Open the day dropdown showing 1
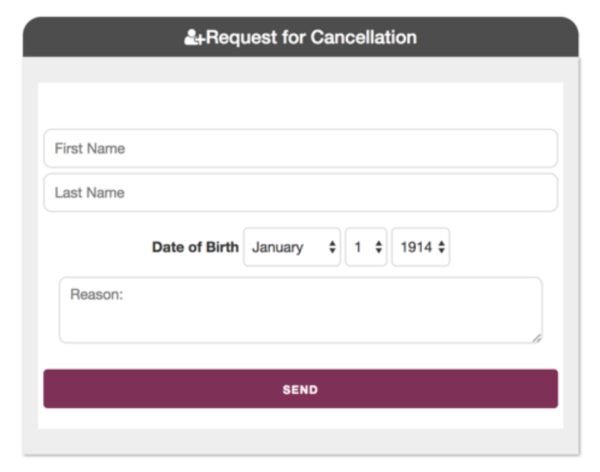The image size is (600, 472). click(x=366, y=247)
